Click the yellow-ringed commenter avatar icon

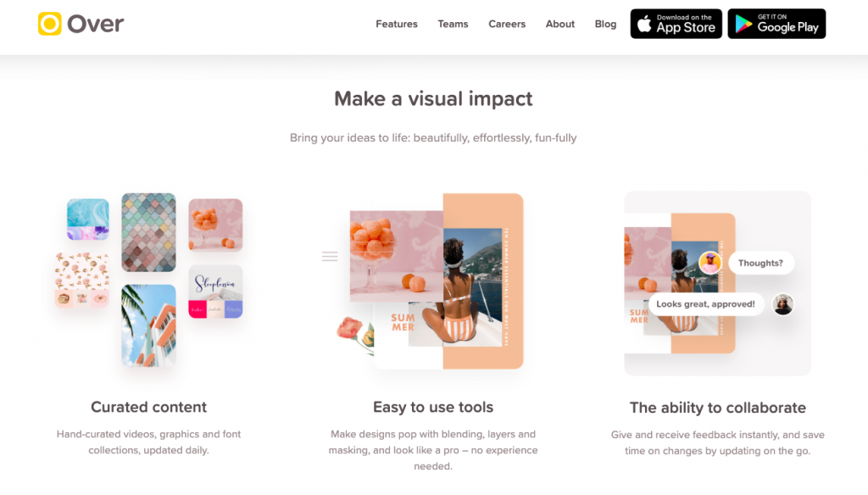pyautogui.click(x=709, y=263)
